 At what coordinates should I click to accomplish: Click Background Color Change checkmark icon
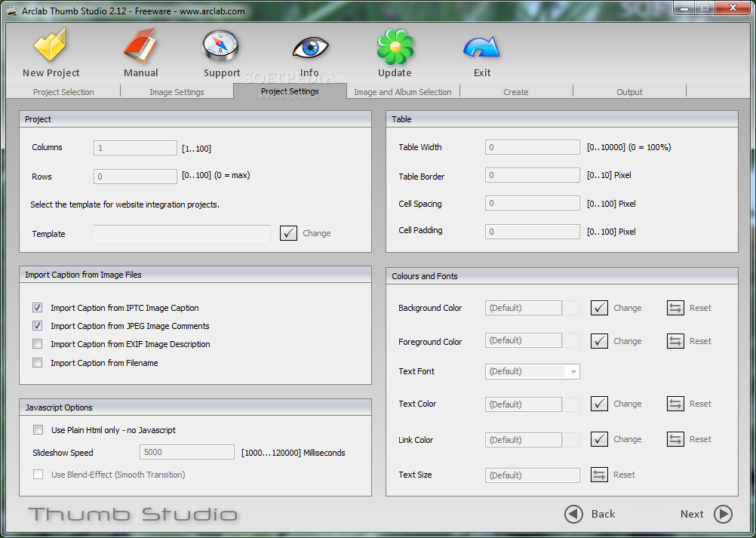(x=599, y=308)
